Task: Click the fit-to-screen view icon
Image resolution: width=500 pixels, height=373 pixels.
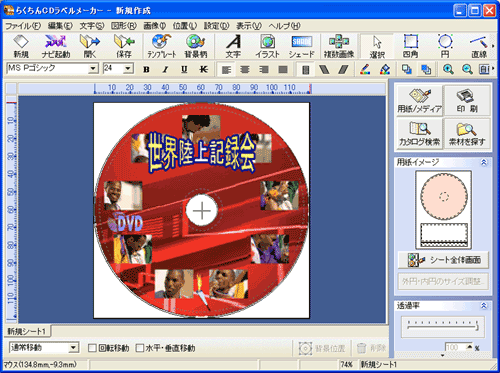Action: pos(484,69)
